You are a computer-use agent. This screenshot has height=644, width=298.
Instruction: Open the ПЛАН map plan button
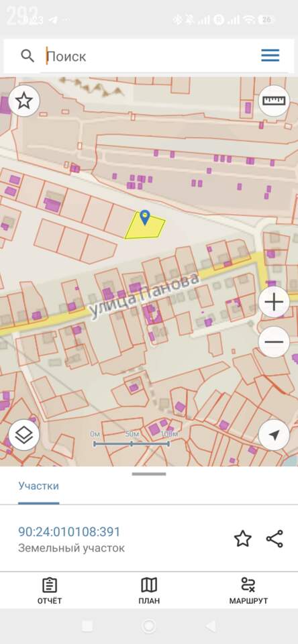tap(149, 590)
